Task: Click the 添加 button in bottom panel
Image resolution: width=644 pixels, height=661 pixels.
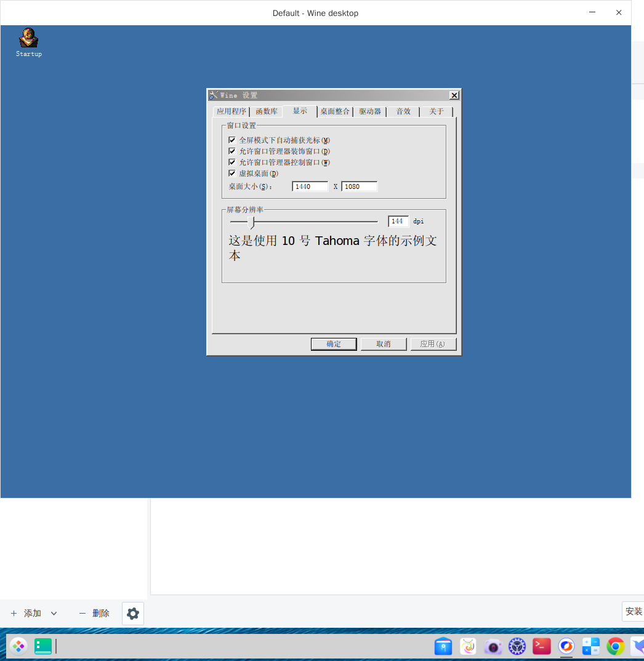Action: [x=26, y=613]
